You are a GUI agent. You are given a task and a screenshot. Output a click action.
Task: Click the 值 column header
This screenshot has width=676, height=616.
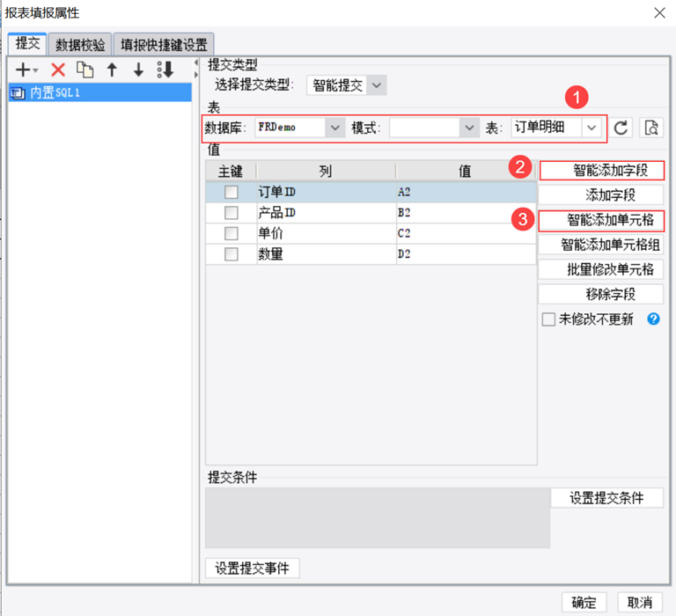point(466,171)
